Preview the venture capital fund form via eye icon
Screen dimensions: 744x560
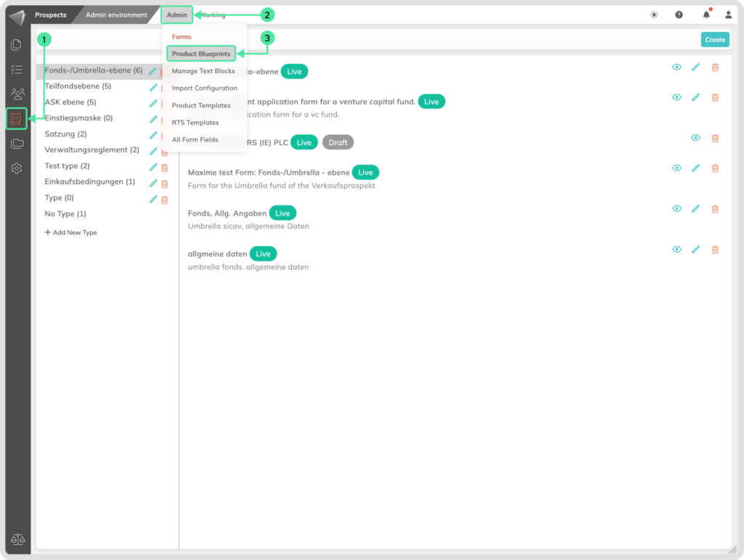point(676,97)
